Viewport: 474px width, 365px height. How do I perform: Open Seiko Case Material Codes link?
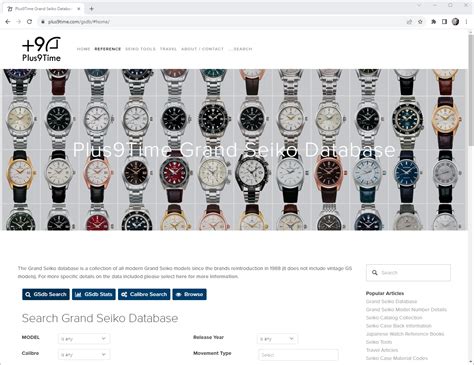click(x=397, y=358)
